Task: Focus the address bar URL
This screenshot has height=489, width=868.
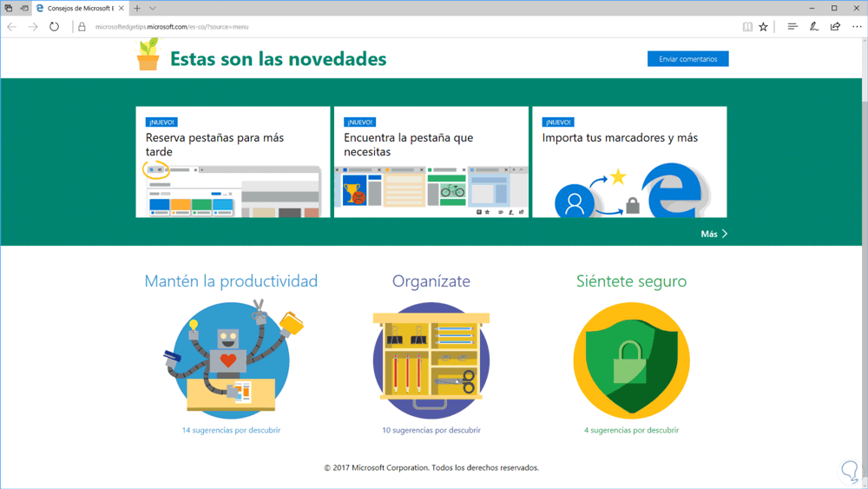Action: pos(172,27)
